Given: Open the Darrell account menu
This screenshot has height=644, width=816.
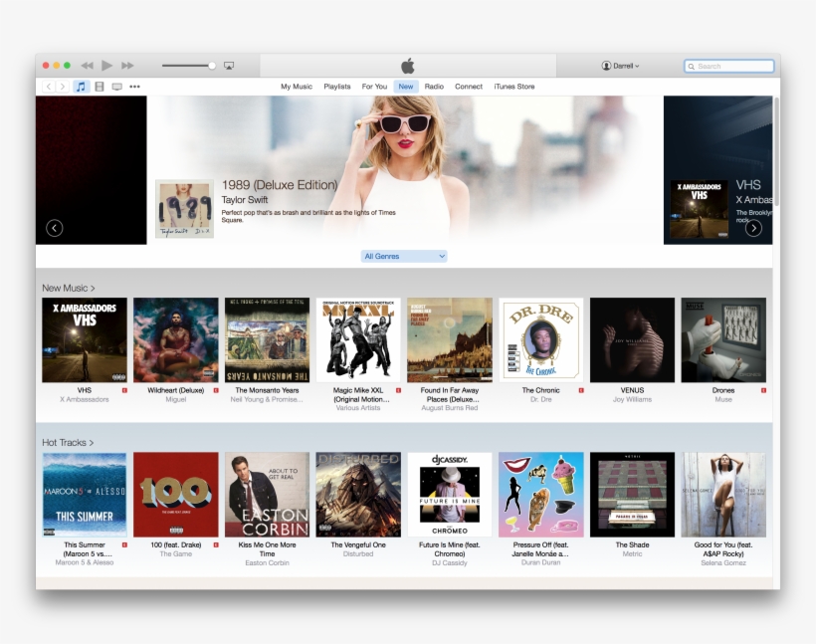Looking at the screenshot, I should [621, 66].
